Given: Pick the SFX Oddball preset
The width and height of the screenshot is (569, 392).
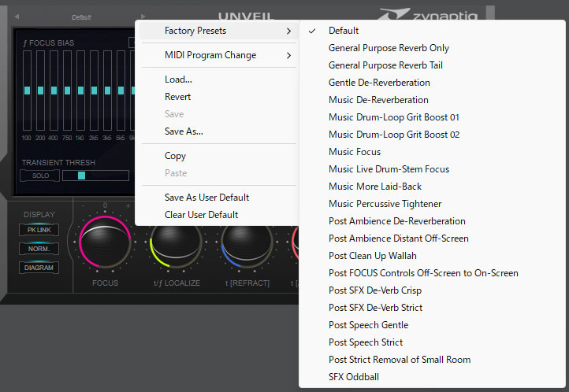Looking at the screenshot, I should pyautogui.click(x=354, y=377).
